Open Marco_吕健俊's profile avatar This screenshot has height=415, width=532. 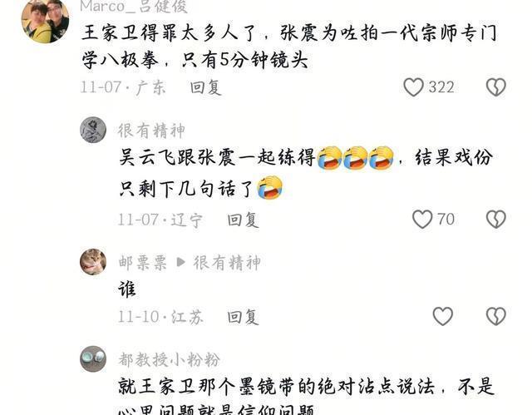(x=45, y=21)
